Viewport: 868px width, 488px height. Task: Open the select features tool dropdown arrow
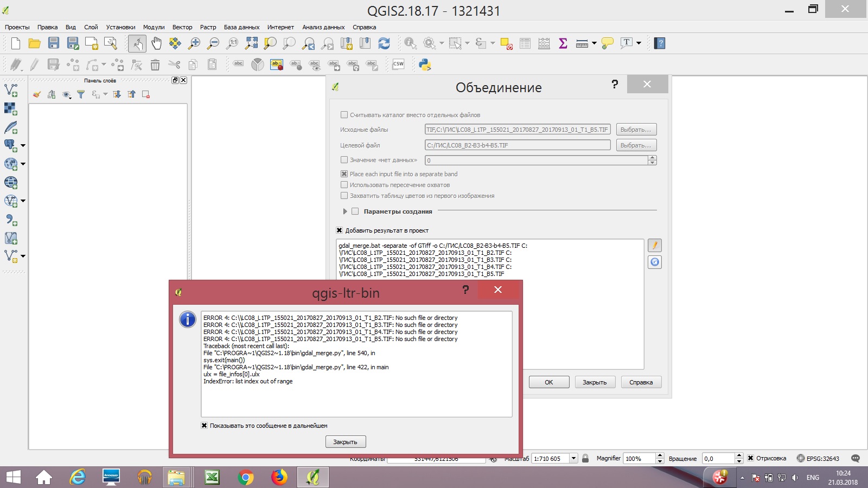click(467, 43)
